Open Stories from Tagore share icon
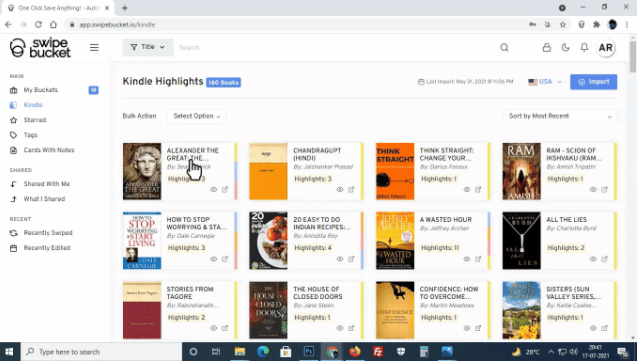637x361 pixels. click(225, 328)
